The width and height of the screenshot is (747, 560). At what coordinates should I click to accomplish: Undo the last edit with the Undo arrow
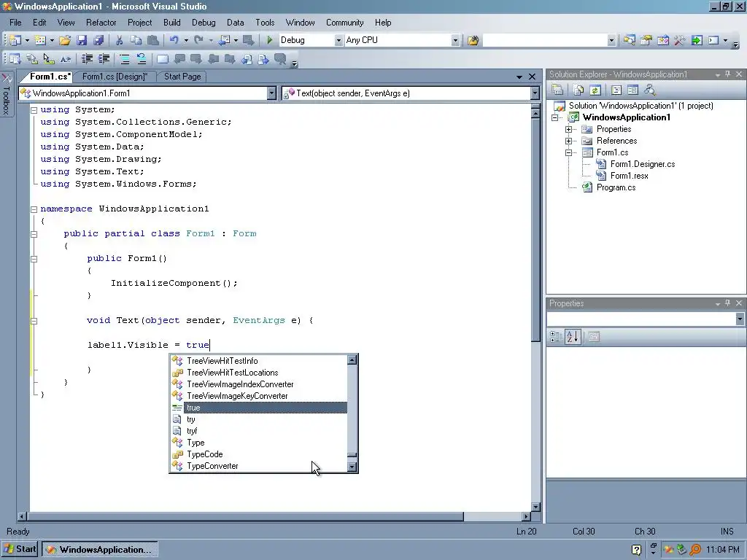click(174, 41)
